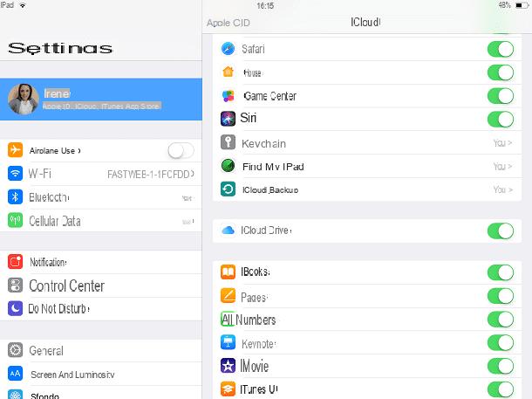Tap the iCloud Backup label
This screenshot has width=532, height=399.
click(270, 189)
